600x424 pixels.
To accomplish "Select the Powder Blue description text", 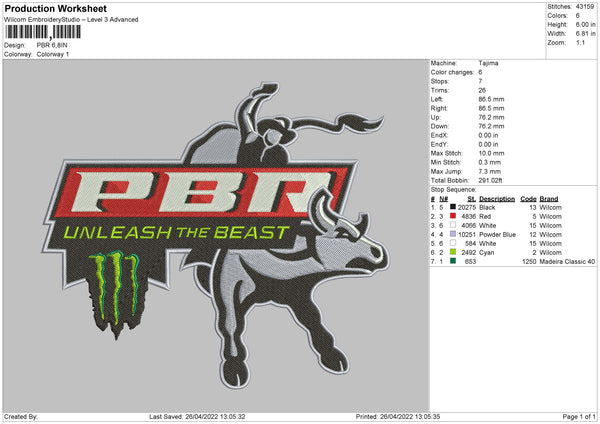I will click(x=497, y=235).
